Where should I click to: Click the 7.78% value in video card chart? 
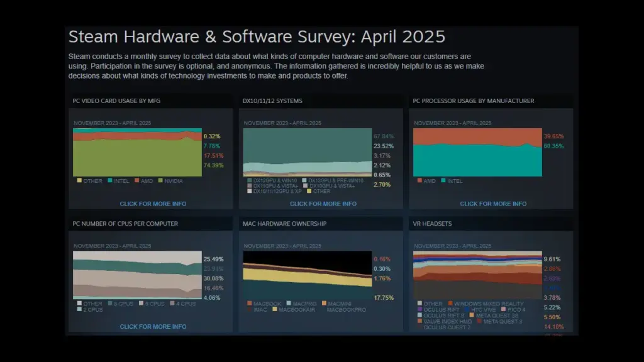click(212, 146)
